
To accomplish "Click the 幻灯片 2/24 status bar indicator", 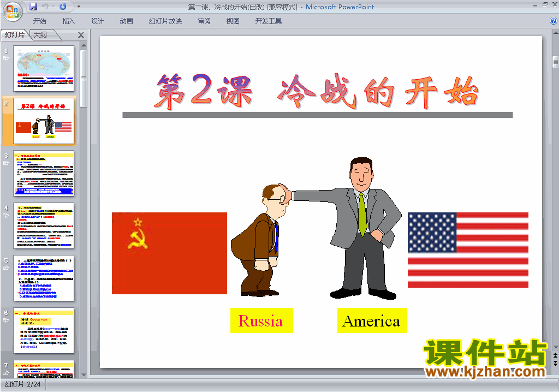I will tap(23, 384).
